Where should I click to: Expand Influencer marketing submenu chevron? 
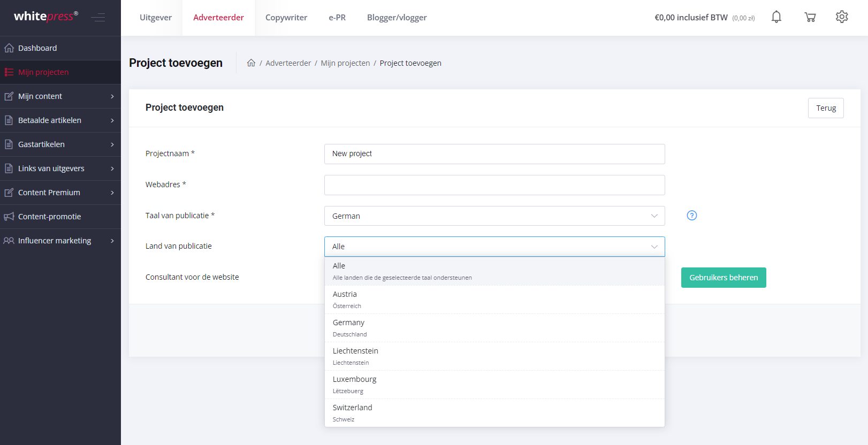(112, 241)
